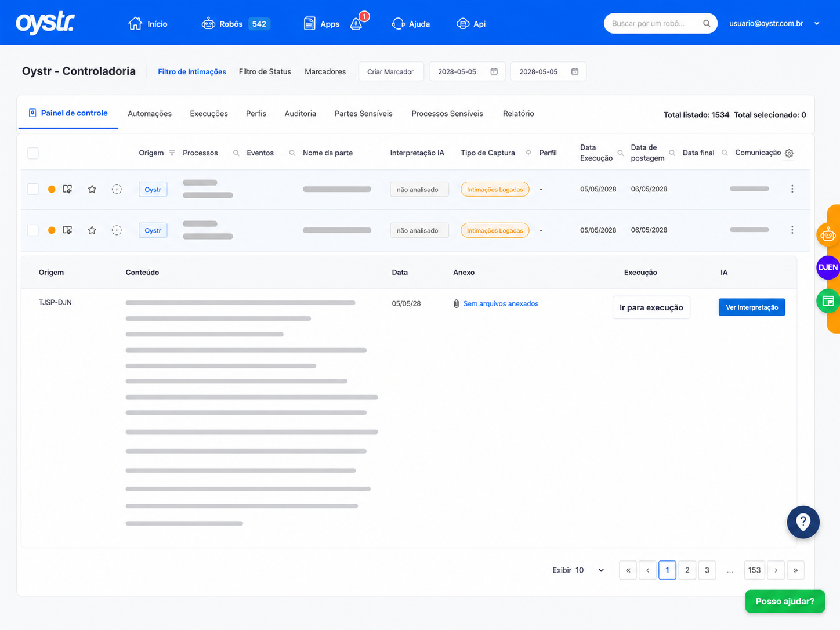Open the notifications bell icon
Screen dimensions: 840x630
click(357, 24)
